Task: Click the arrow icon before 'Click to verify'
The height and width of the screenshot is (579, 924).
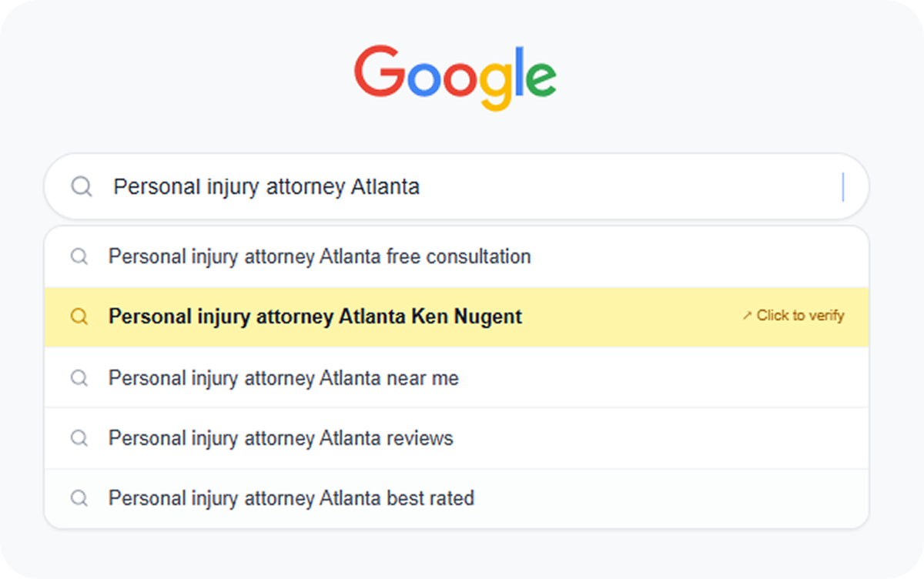Action: (747, 316)
